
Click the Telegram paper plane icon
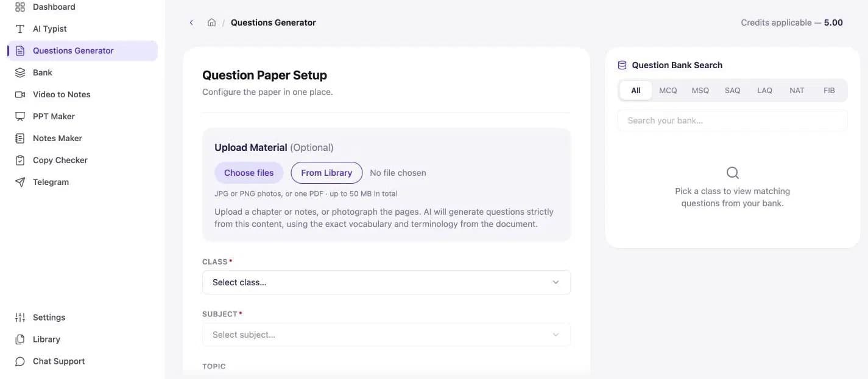20,182
